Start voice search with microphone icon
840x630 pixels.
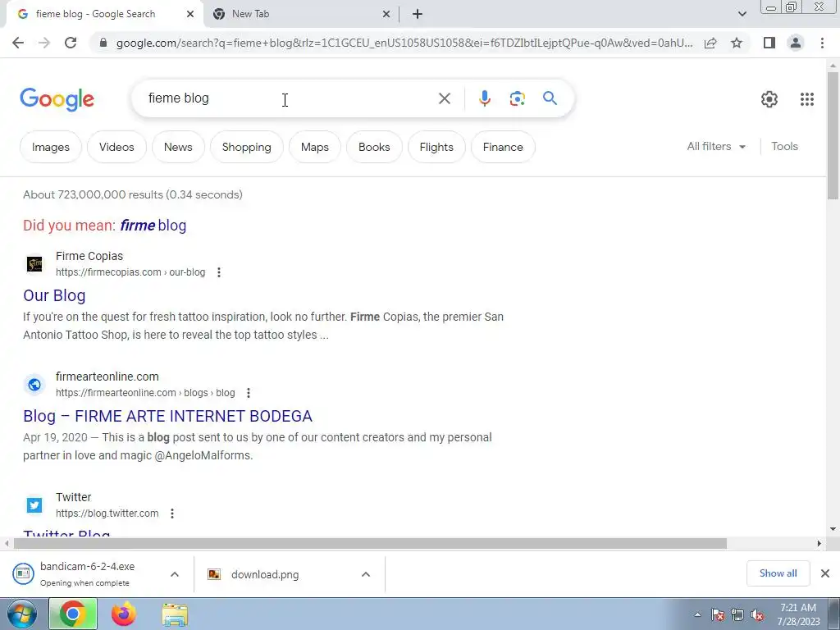484,98
